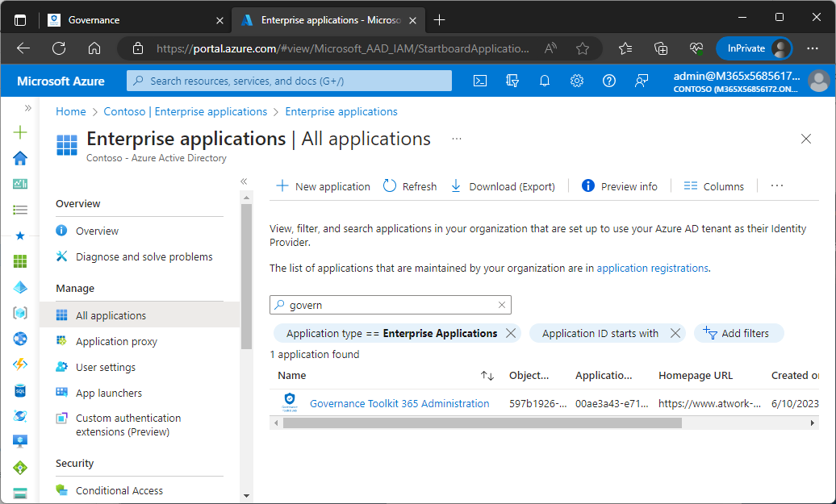Open portal settings gear icon
This screenshot has height=504, width=836.
pyautogui.click(x=577, y=81)
